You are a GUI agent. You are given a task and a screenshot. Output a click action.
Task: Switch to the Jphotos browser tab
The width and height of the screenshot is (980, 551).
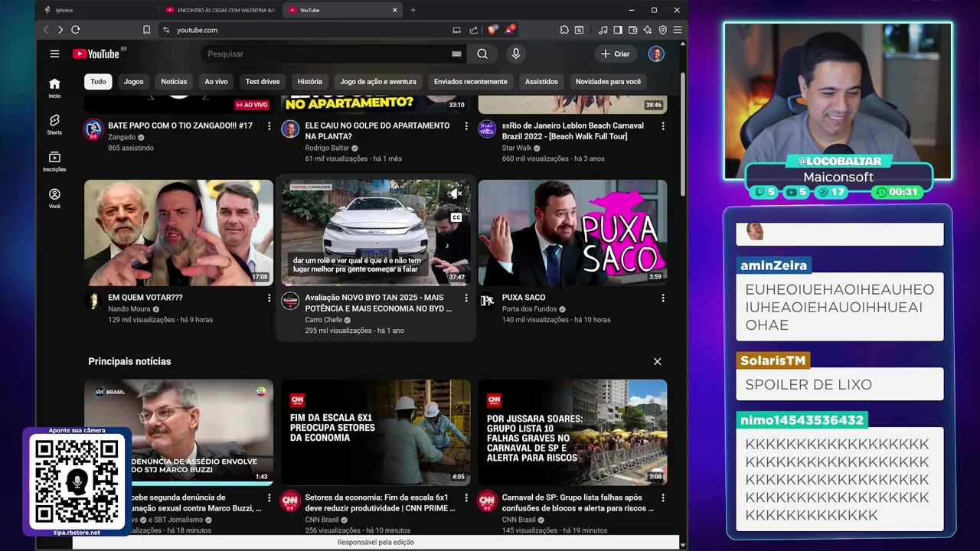pyautogui.click(x=98, y=10)
